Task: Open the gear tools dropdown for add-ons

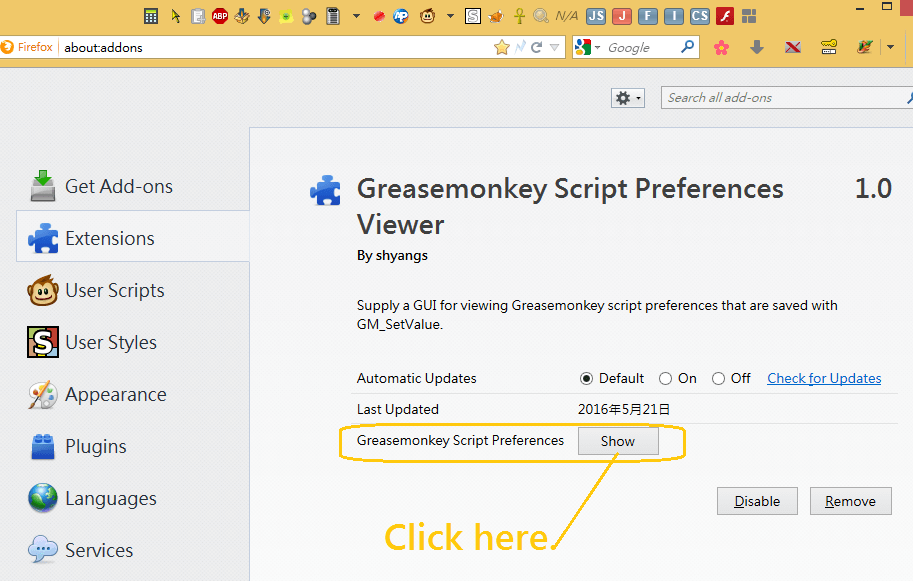Action: [628, 98]
